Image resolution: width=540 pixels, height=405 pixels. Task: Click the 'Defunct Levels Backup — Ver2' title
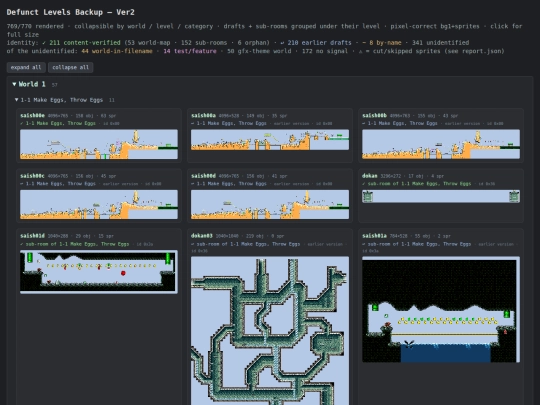pos(71,12)
